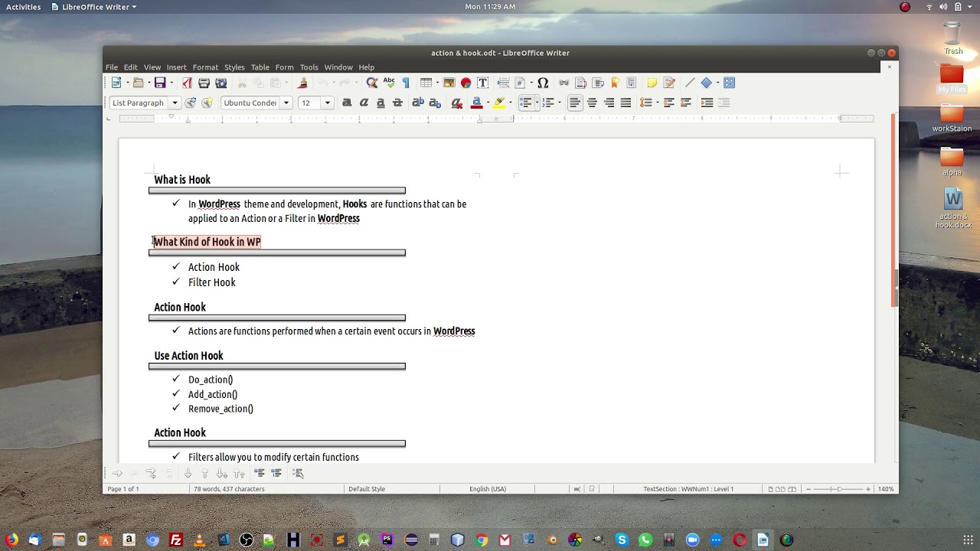Screen dimensions: 980x551
Task: Toggle Underline formatting
Action: (x=381, y=103)
